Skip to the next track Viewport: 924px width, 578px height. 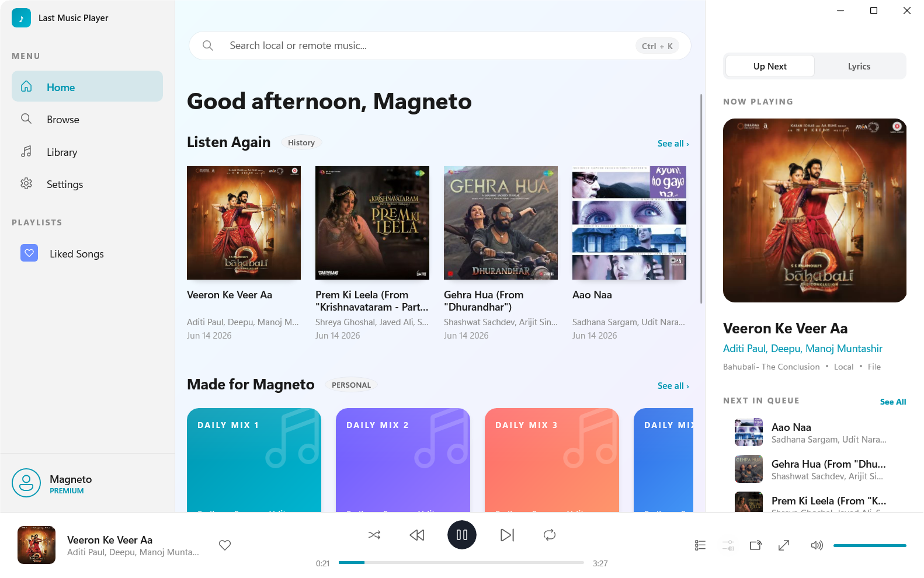pos(507,535)
